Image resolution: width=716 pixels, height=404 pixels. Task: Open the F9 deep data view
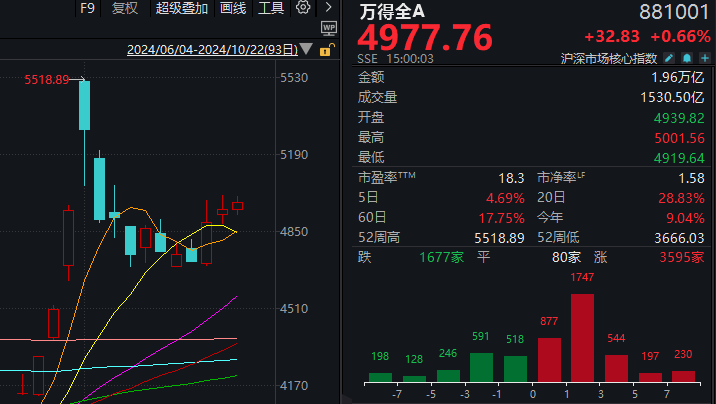coord(87,8)
